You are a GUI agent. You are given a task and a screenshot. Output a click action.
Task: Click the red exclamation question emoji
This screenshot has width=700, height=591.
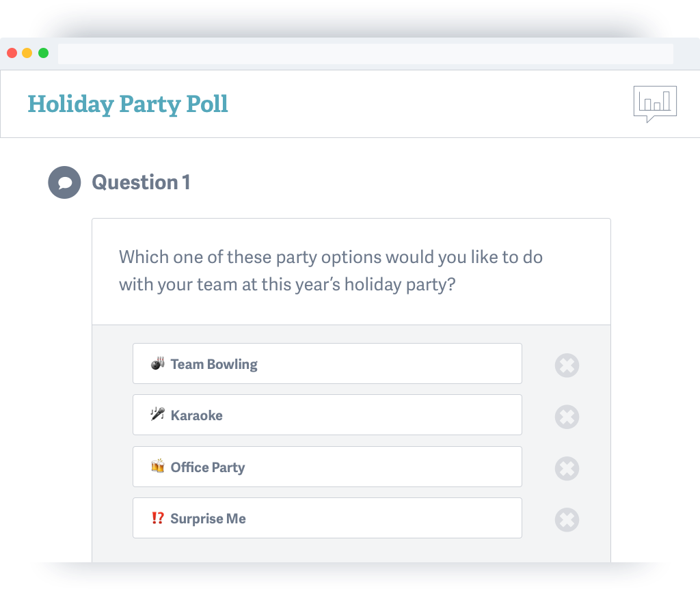[157, 519]
